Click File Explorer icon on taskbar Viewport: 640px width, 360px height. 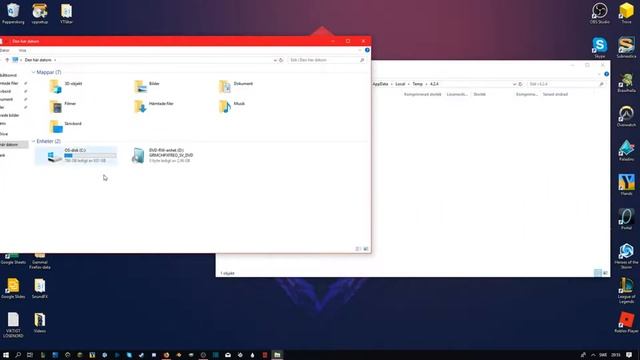tap(277, 355)
